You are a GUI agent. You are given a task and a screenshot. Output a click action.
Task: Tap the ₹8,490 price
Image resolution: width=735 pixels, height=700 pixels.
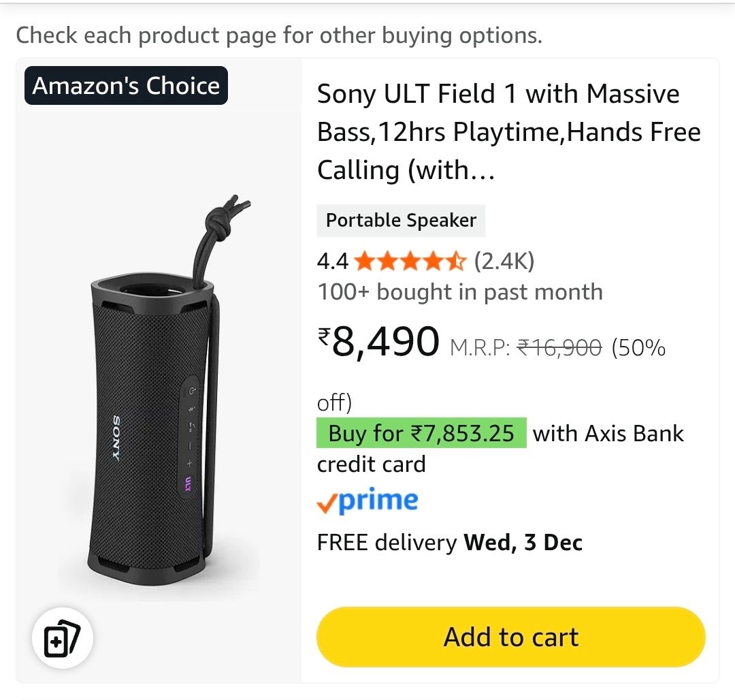click(379, 342)
